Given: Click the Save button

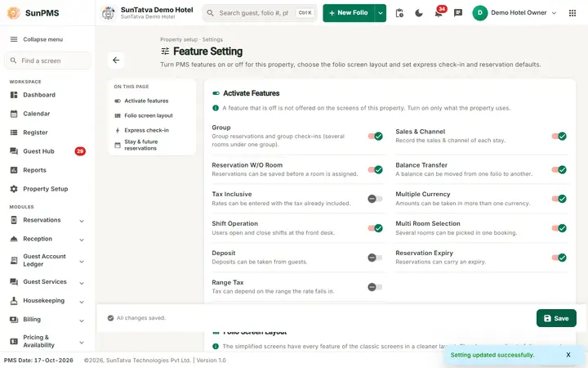Looking at the screenshot, I should point(556,318).
